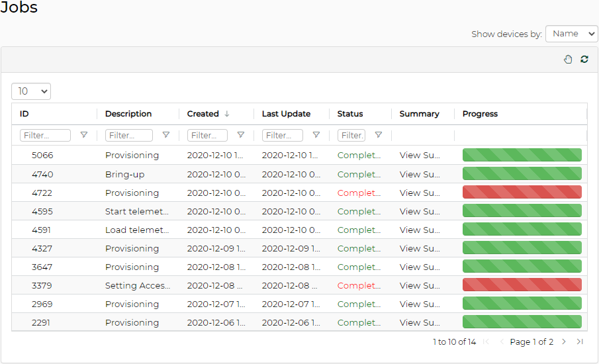Open the Created column filter funnel icon

click(241, 135)
